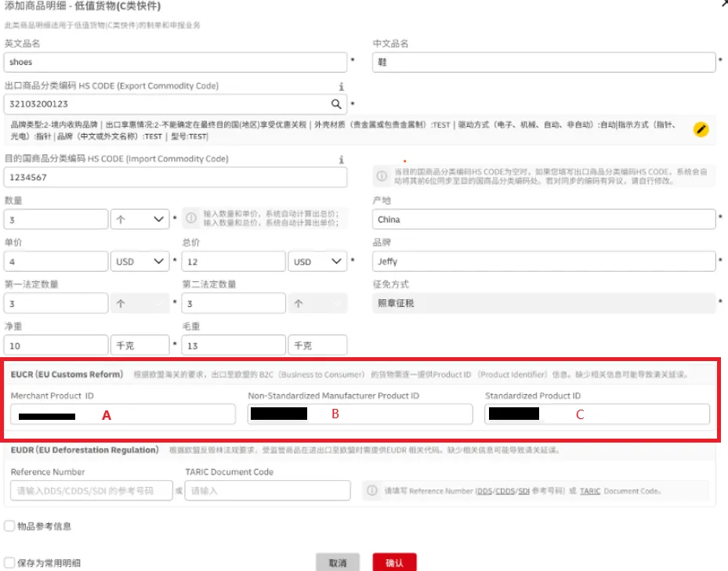Click the red 确认 confirm button

[394, 562]
